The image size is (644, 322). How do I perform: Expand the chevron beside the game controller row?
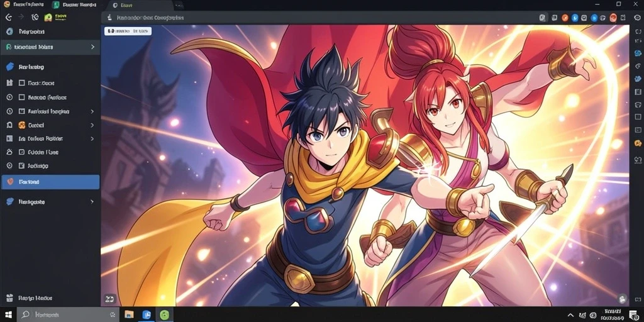coord(92,125)
